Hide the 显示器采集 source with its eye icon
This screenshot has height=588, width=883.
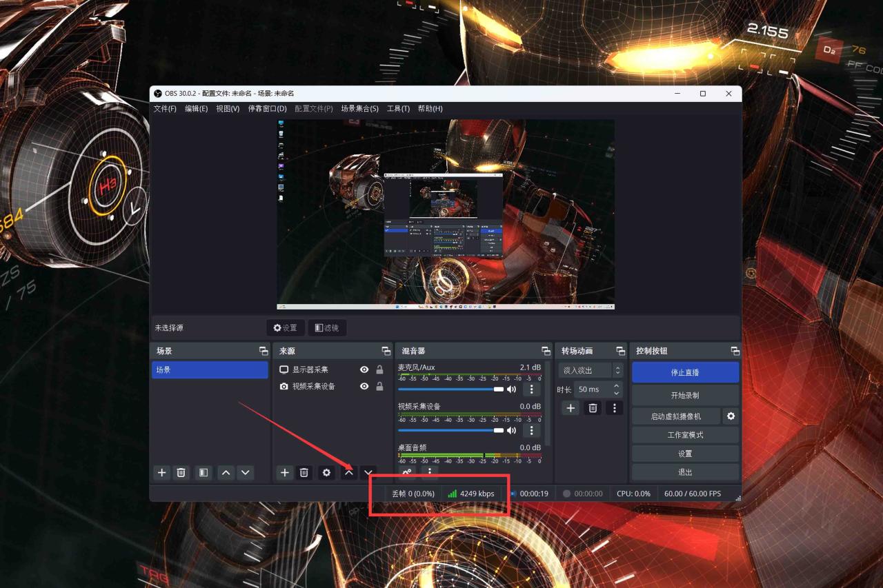point(364,370)
